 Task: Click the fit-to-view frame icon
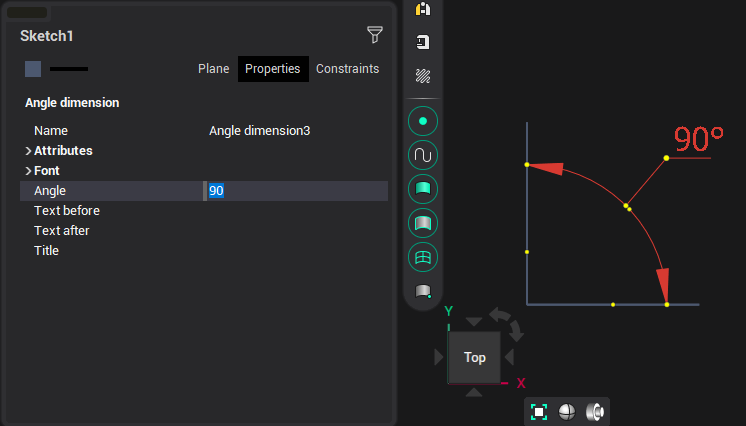pyautogui.click(x=539, y=412)
